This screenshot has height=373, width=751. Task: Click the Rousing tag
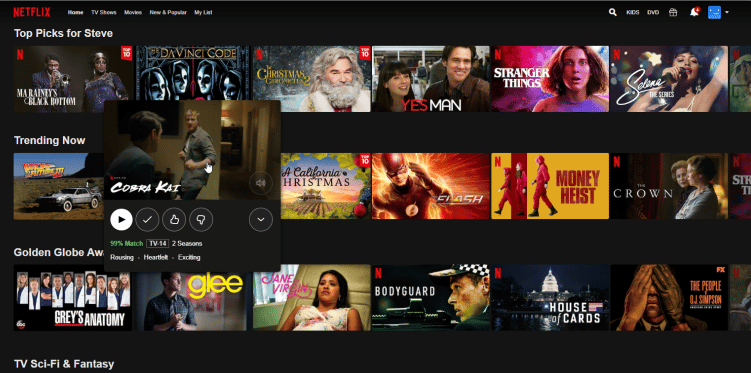coord(122,258)
